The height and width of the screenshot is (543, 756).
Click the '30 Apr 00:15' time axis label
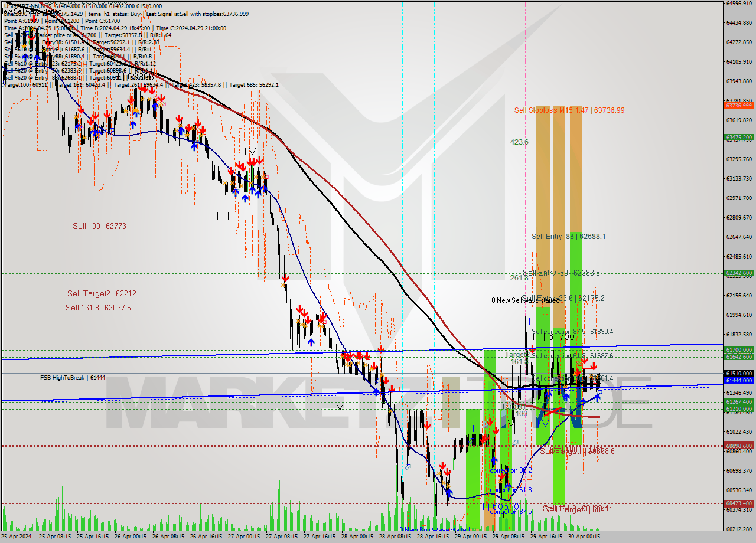tap(584, 537)
